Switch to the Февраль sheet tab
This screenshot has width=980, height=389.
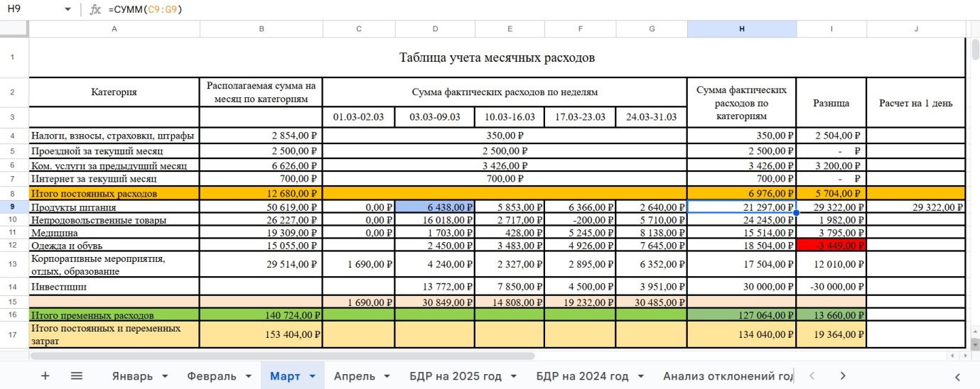point(212,376)
